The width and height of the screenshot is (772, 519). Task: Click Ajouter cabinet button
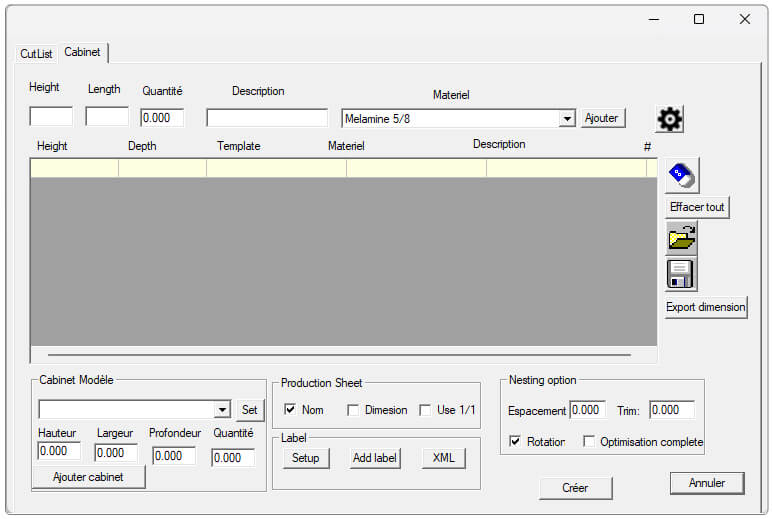[88, 477]
